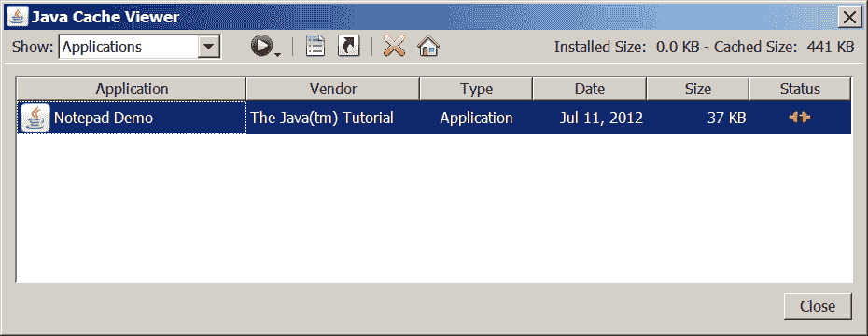Screen dimensions: 868x336
Task: Click the Java cup icon in title bar
Action: (19, 17)
